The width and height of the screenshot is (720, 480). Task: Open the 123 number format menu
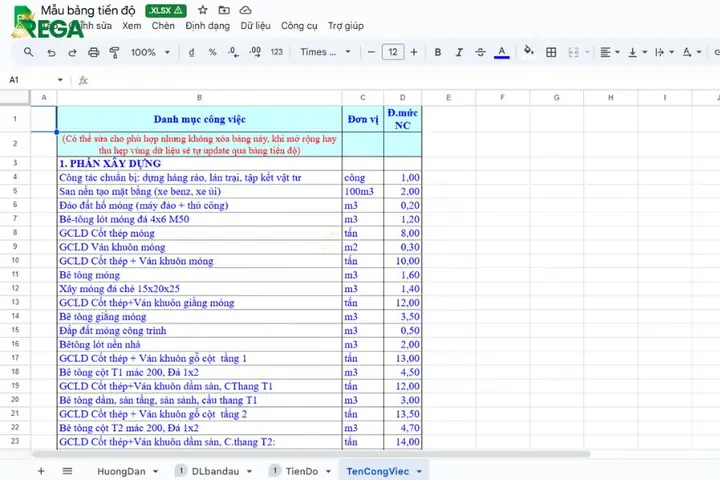[276, 52]
